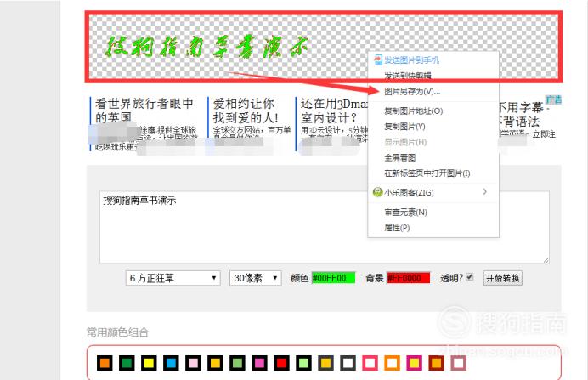The image size is (588, 380).
Task: Toggle the 透明? checkbox
Action: 470,277
